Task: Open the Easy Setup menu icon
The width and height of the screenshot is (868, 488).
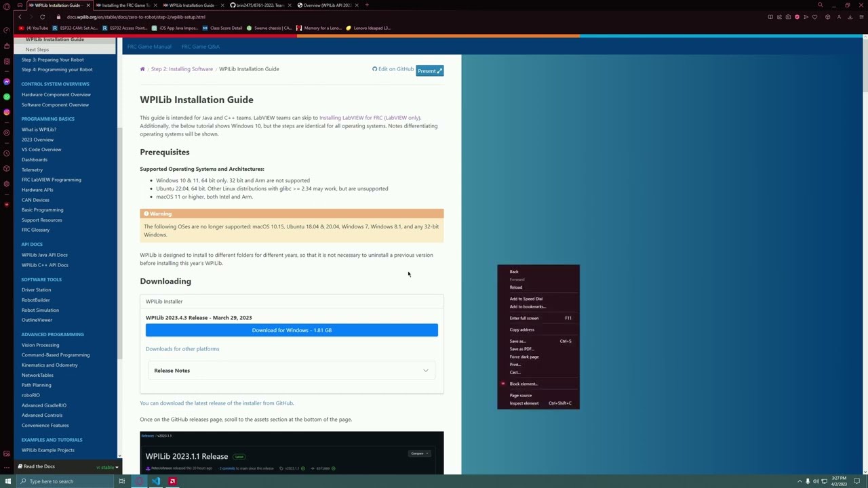Action: 861,17
